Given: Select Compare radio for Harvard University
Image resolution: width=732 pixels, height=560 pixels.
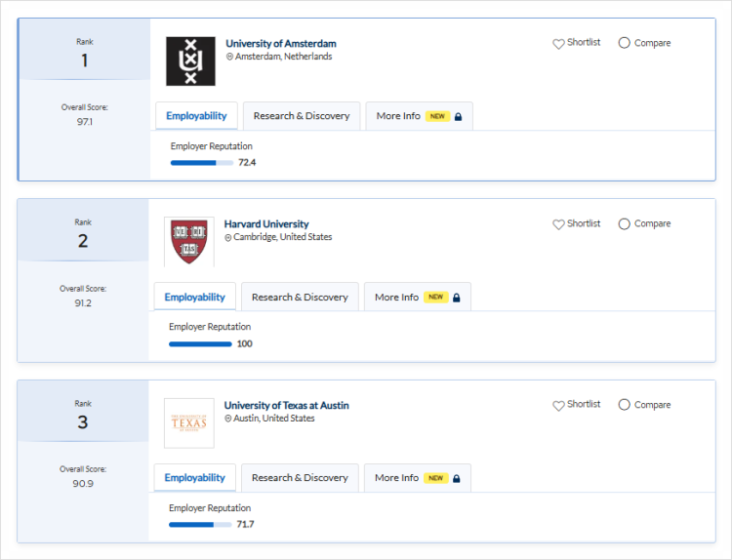Looking at the screenshot, I should point(625,223).
